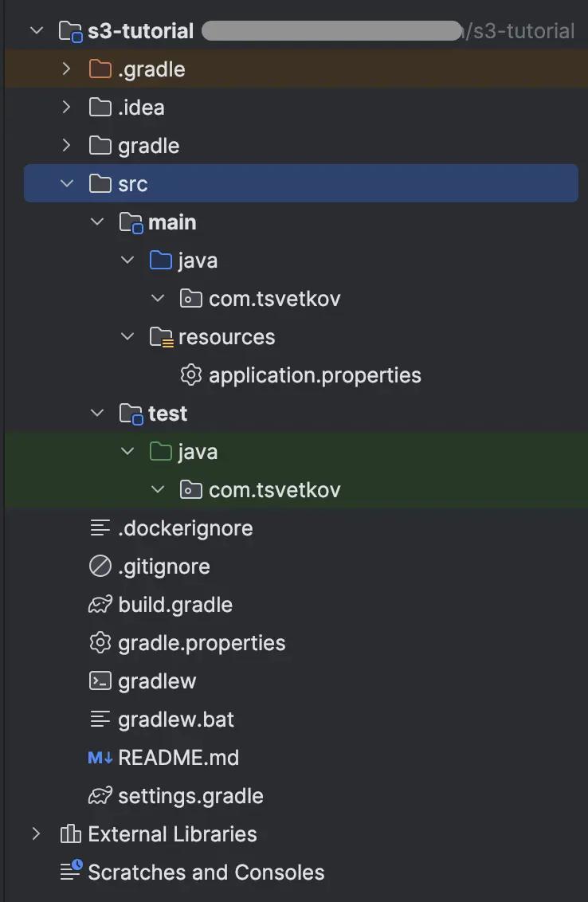
Task: Open the gradlew.bat file
Action: (x=176, y=720)
